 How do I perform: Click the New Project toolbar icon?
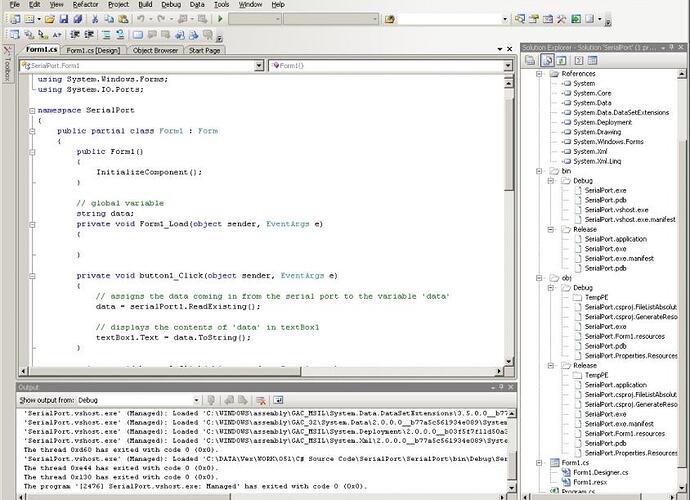pyautogui.click(x=15, y=19)
